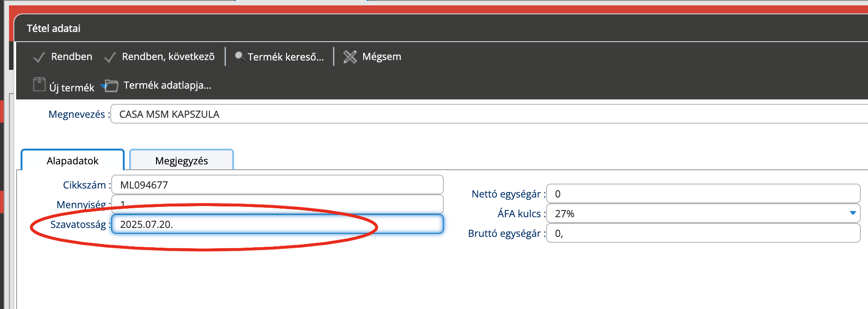868x309 pixels.
Task: Open Termék adatlapja... product sheet
Action: (x=158, y=86)
